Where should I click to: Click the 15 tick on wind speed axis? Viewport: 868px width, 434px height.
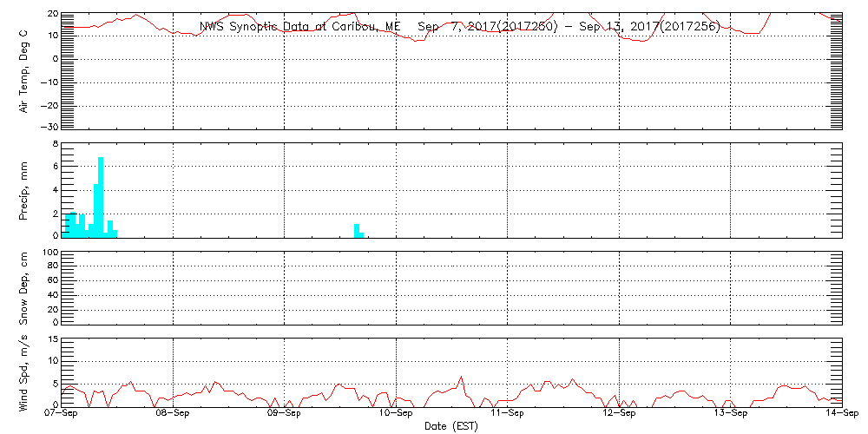tap(51, 339)
